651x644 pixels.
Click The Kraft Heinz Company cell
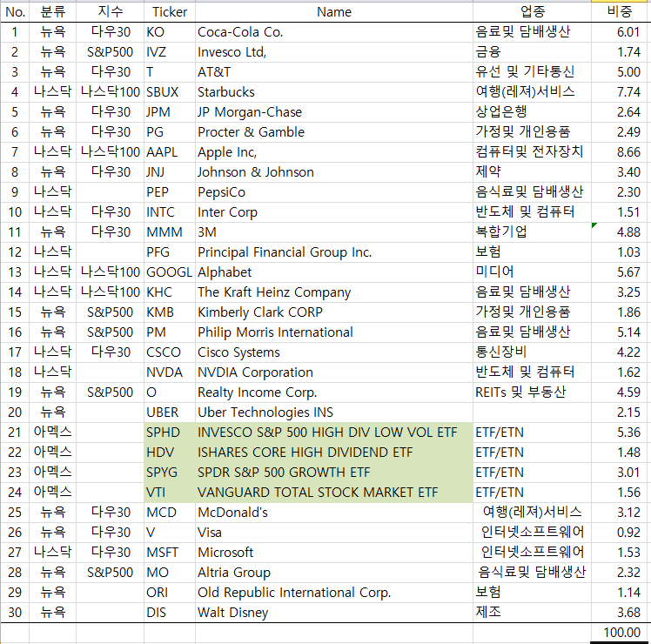coord(334,292)
